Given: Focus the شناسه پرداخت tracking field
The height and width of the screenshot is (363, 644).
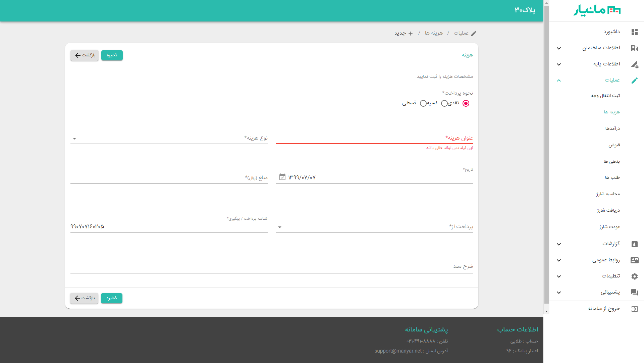Looking at the screenshot, I should tap(169, 227).
